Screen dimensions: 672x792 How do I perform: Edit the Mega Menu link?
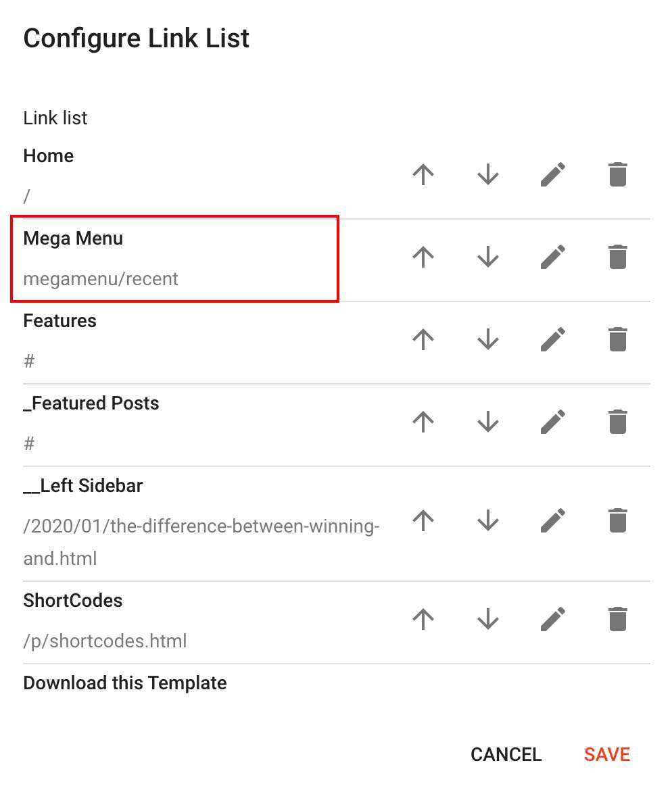(x=553, y=257)
